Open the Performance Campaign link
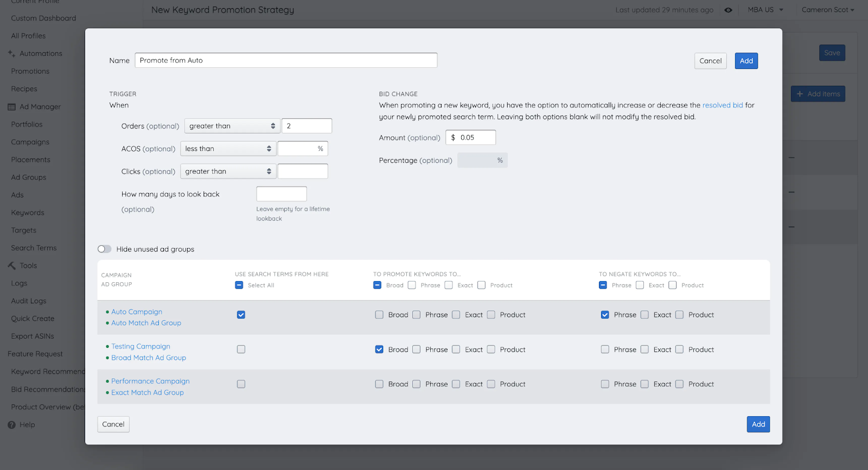The image size is (868, 470). pyautogui.click(x=150, y=382)
